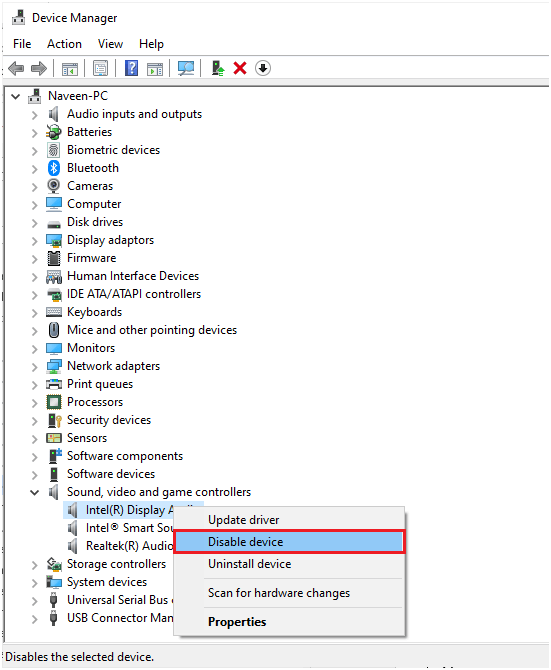This screenshot has height=670, width=551.
Task: Select Properties in the context menu
Action: 237,622
